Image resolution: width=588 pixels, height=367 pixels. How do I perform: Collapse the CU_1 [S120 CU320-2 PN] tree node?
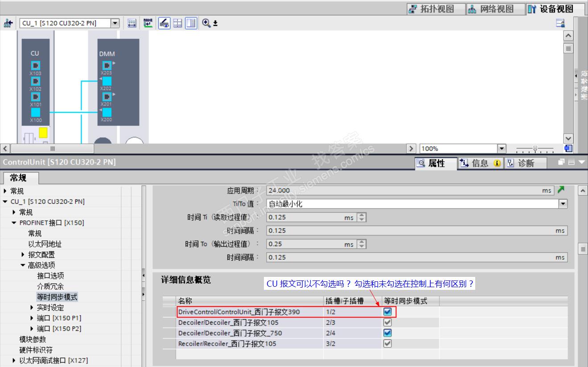coord(5,202)
